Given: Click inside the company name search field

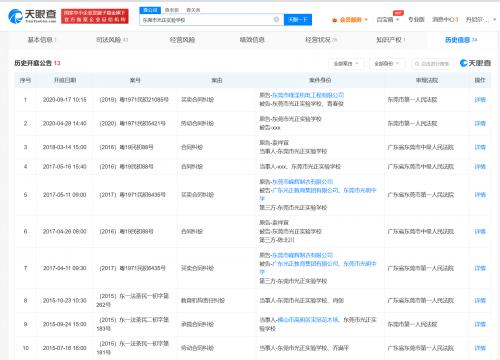Looking at the screenshot, I should point(207,20).
